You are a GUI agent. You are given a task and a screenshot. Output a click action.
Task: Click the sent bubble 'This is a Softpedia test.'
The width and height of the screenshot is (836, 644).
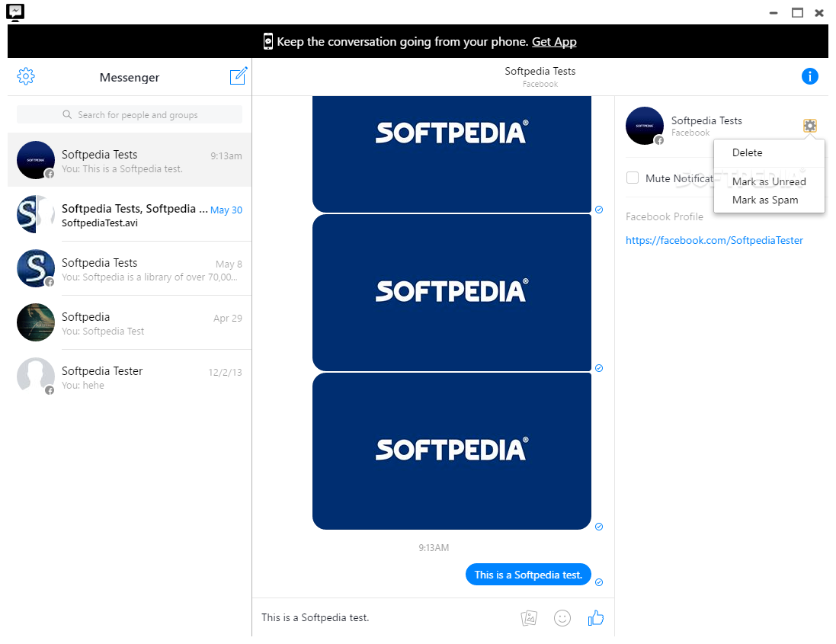pyautogui.click(x=528, y=575)
